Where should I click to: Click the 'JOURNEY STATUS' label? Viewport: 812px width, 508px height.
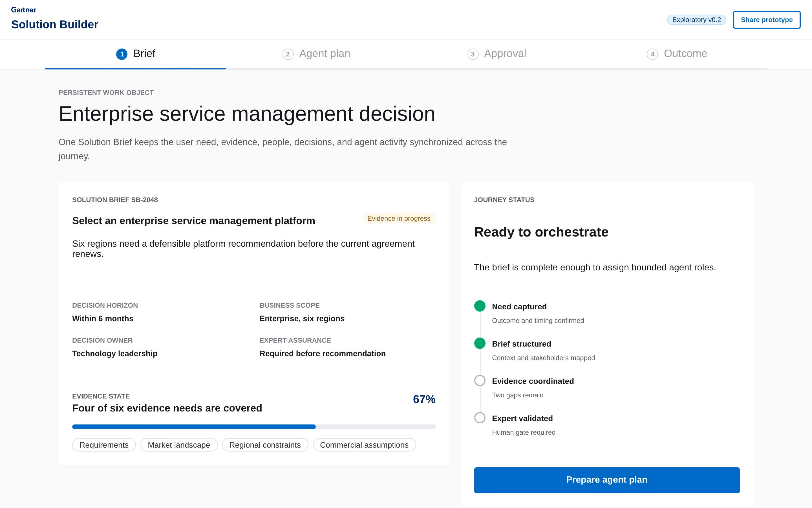tap(504, 200)
